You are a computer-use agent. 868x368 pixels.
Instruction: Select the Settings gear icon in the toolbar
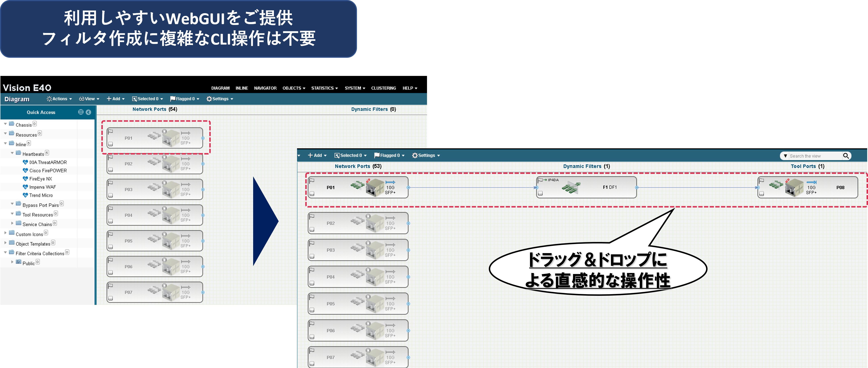(209, 99)
